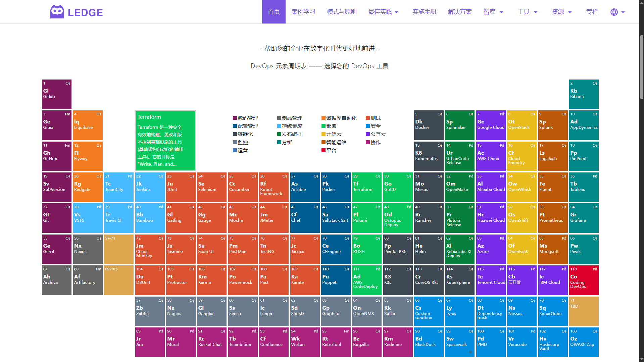Select the Terraform Tf tile
Screen dimensions: 644x362
pyautogui.click(x=367, y=187)
